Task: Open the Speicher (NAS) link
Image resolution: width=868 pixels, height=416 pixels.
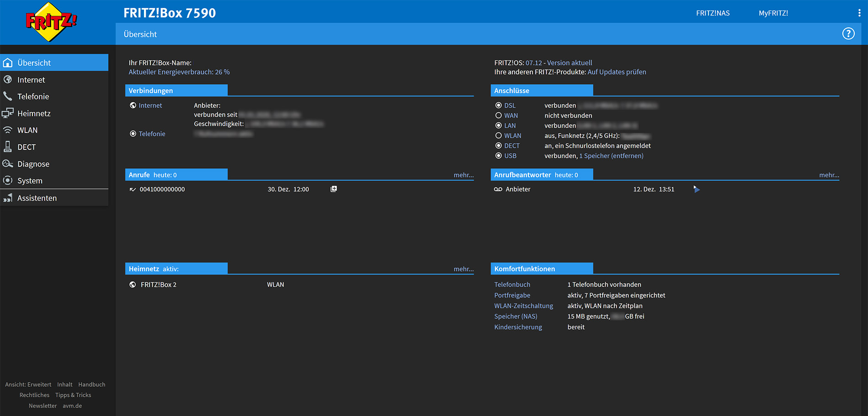Action: (x=516, y=316)
